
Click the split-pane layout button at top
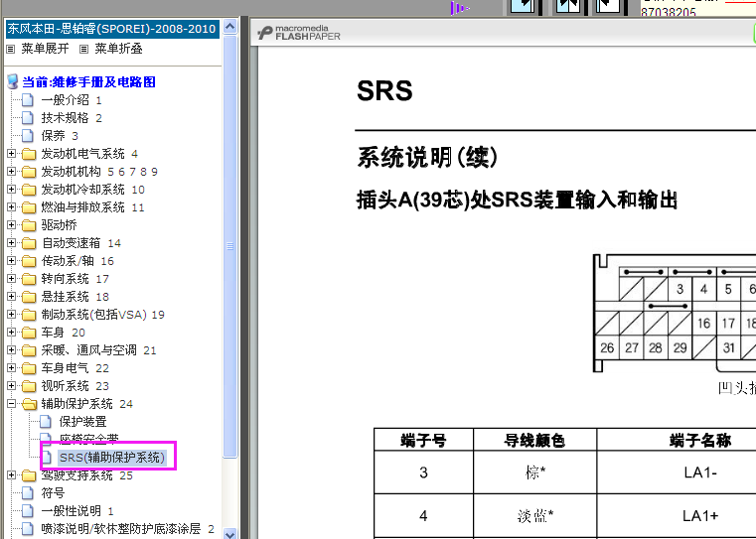(568, 6)
